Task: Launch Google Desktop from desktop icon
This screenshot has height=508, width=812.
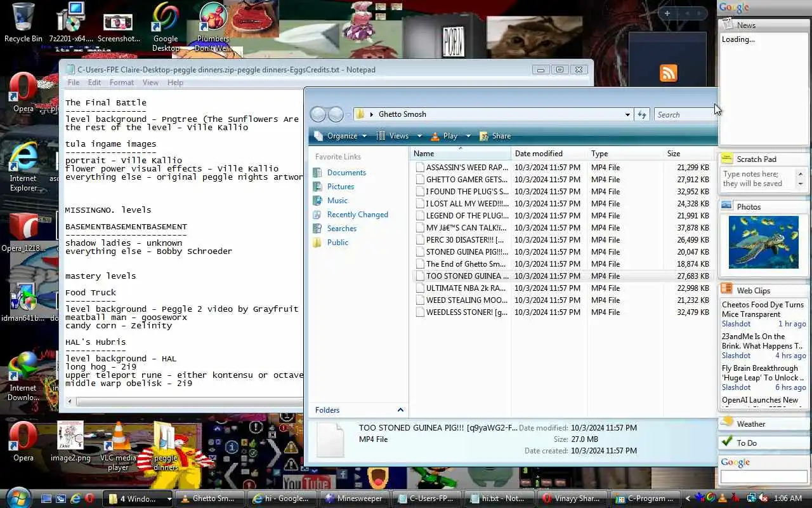Action: coord(166,27)
